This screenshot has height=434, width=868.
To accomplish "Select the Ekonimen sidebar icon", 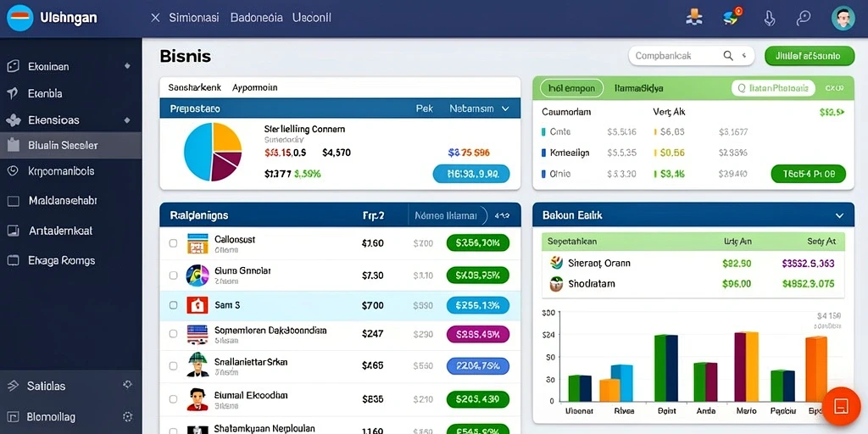I will click(x=13, y=66).
